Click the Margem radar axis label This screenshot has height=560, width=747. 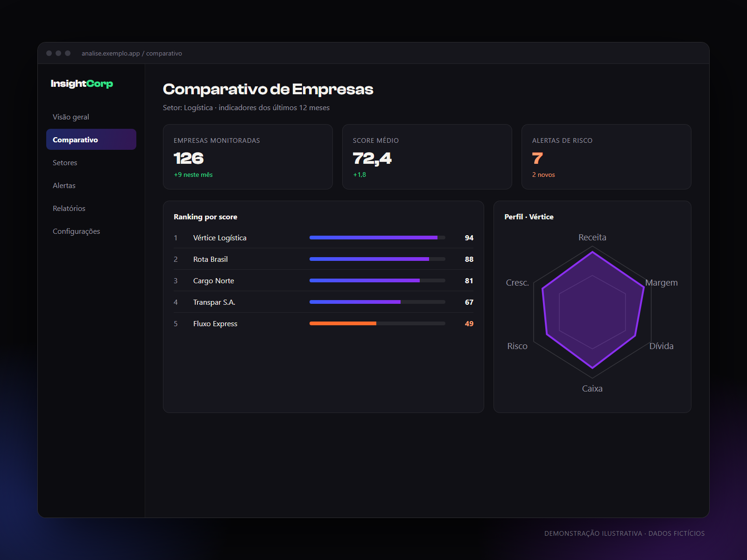point(662,282)
